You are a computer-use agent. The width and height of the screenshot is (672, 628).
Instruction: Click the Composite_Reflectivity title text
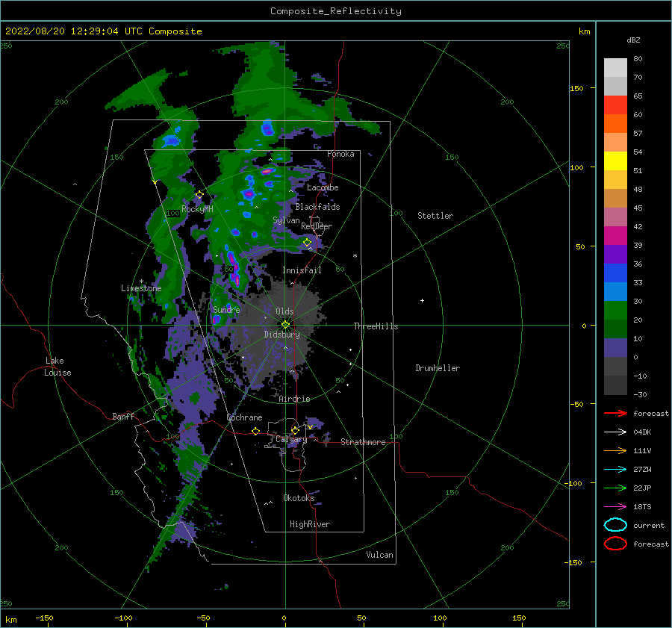pyautogui.click(x=335, y=11)
